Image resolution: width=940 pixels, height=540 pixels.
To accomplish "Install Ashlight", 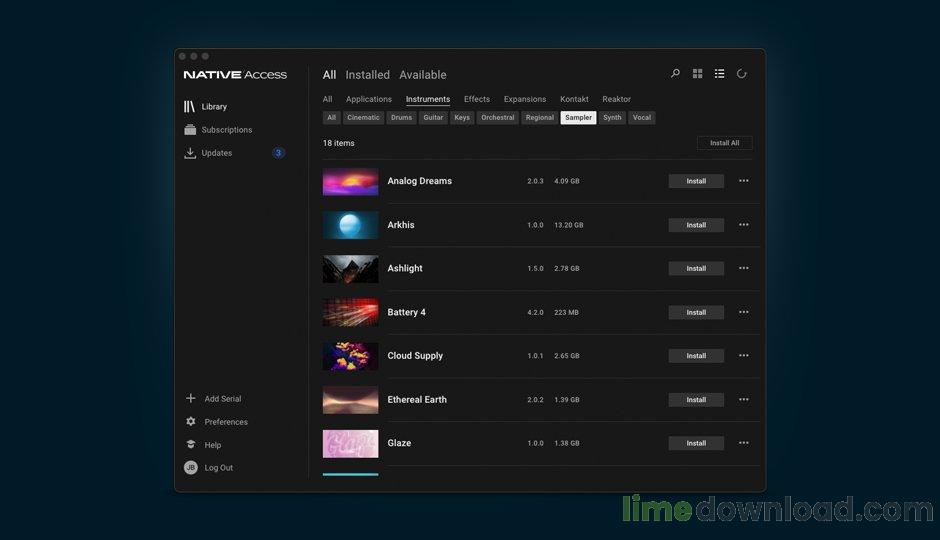I will pos(696,269).
